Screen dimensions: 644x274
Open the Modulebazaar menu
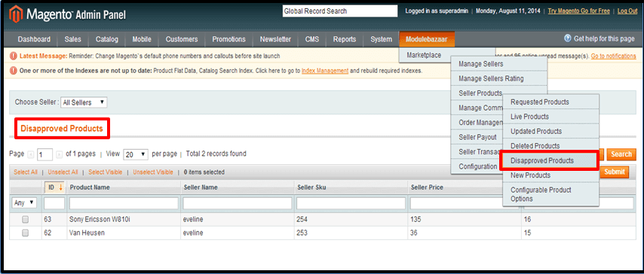tap(427, 39)
